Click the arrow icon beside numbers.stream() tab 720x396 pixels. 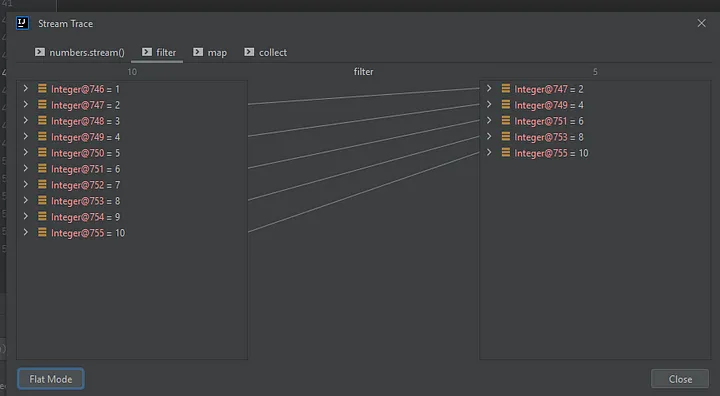coord(40,52)
